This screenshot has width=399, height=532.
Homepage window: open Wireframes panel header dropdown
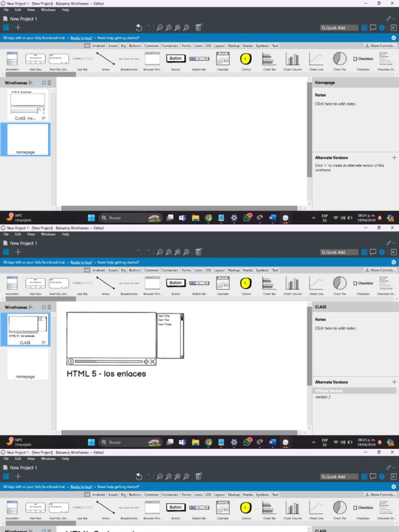(31, 83)
